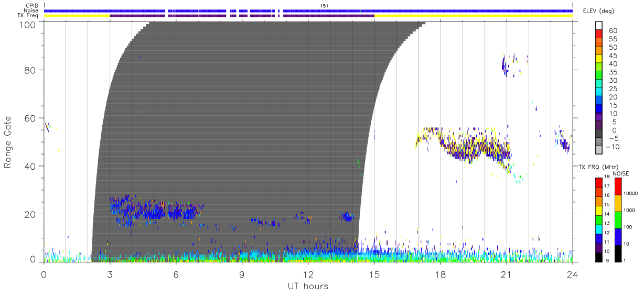Click the 'UT hours' x-axis title
Image resolution: width=644 pixels, height=297 pixels.
(x=308, y=286)
